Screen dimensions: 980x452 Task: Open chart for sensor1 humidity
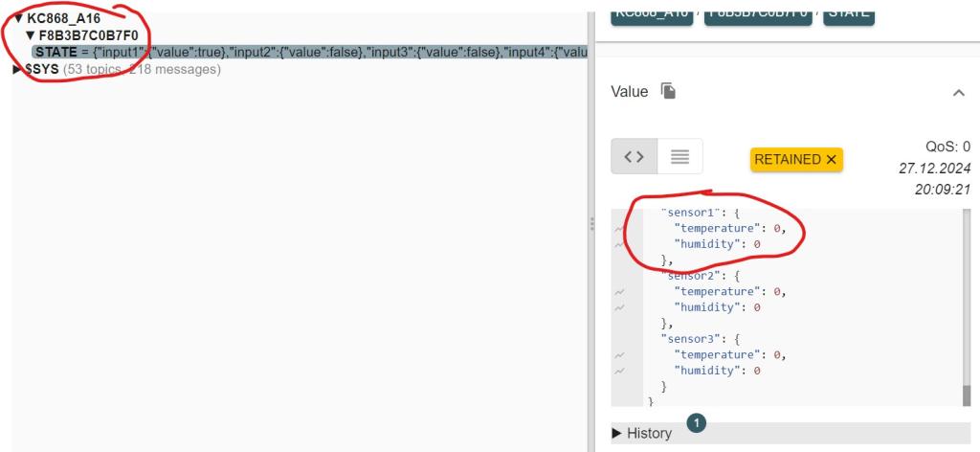pyautogui.click(x=620, y=245)
